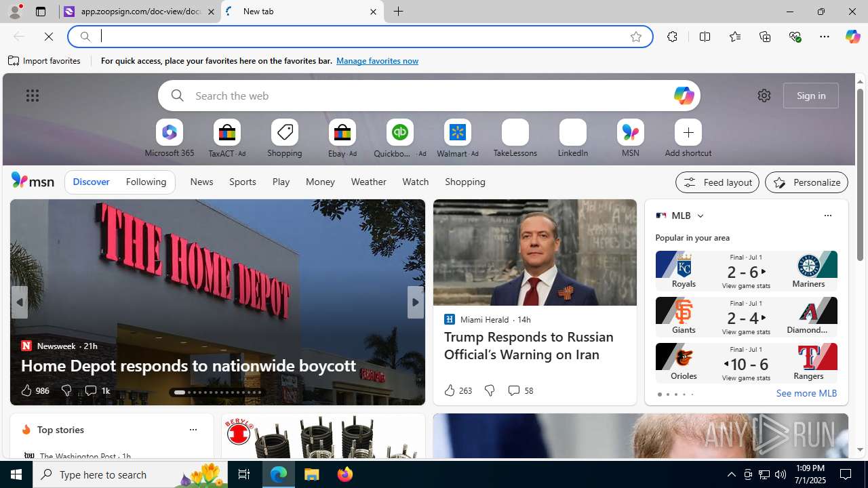
Task: Open Copilot sidebar in browser toolbar
Action: coord(852,37)
